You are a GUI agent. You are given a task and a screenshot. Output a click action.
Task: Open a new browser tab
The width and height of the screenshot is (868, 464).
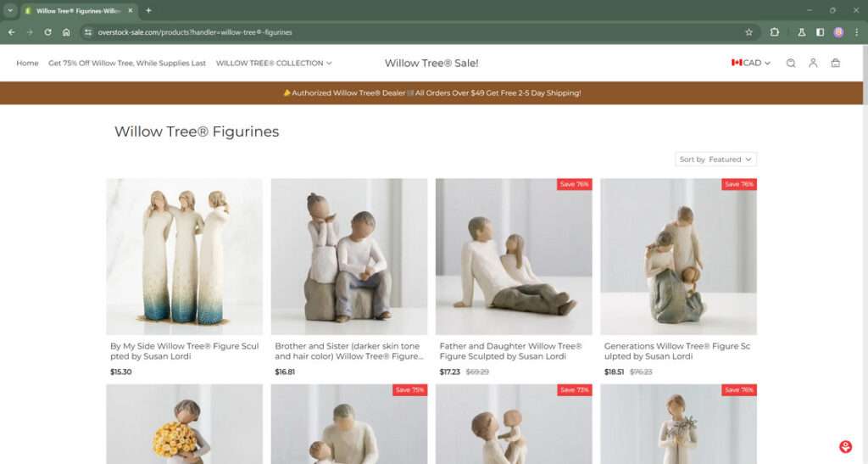click(148, 10)
